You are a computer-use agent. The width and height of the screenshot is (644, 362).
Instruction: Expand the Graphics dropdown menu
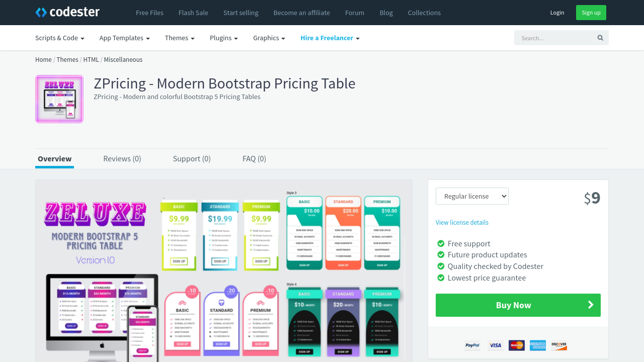click(x=269, y=38)
